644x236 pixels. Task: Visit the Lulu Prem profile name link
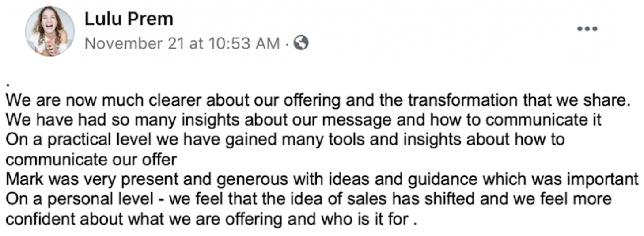(x=129, y=19)
